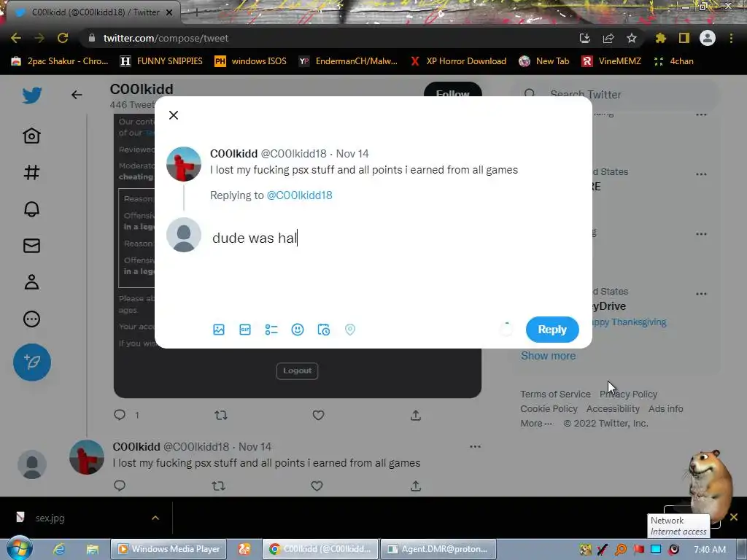This screenshot has height=560, width=747.
Task: Add an image to the reply
Action: (x=219, y=330)
